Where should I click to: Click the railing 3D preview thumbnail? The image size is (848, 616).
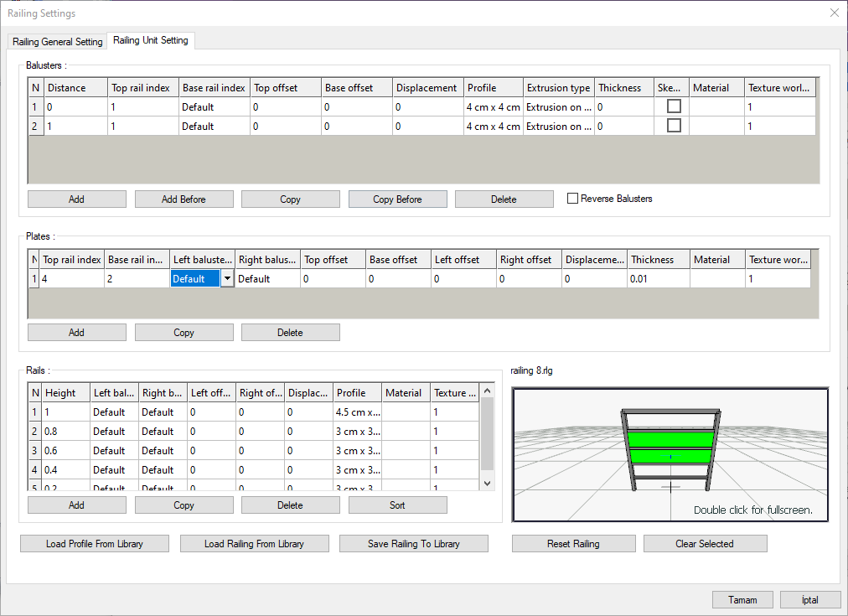click(670, 454)
